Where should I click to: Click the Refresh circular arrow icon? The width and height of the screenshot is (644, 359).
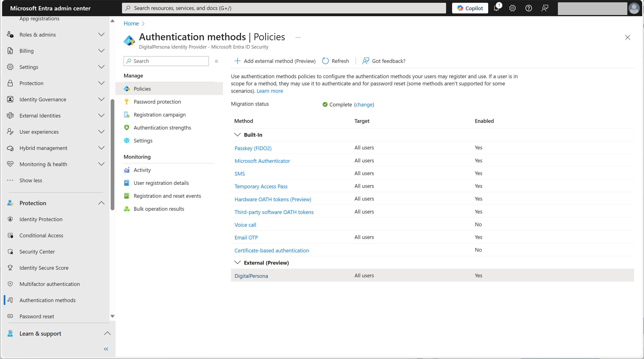(x=325, y=61)
